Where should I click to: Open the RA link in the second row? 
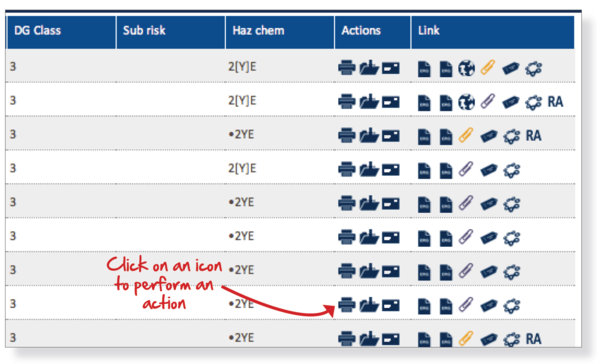coord(555,102)
